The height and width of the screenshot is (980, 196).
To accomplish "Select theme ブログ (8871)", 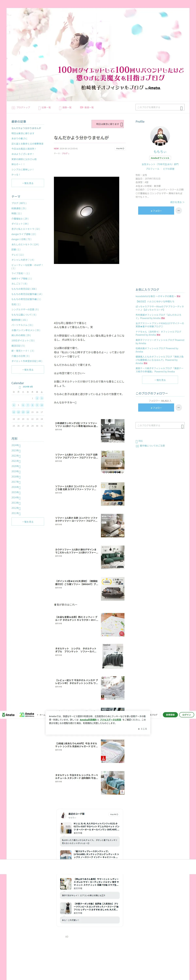I will coord(19,203).
